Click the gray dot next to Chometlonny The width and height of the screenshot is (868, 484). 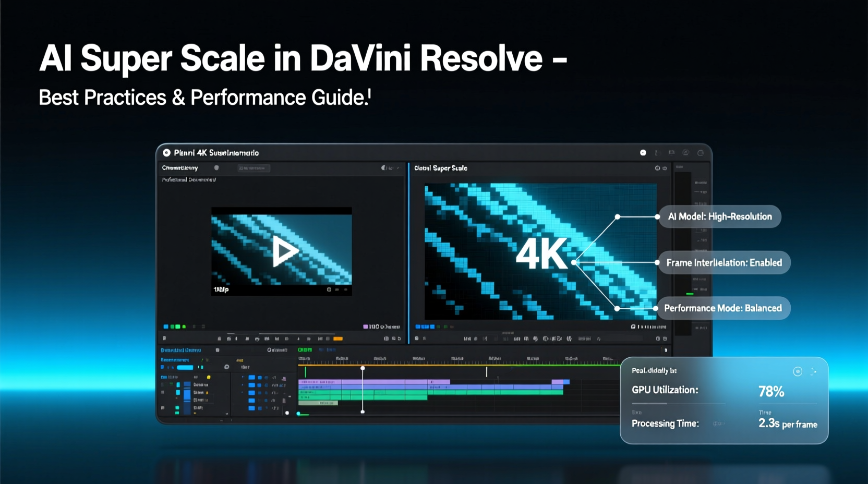click(216, 168)
